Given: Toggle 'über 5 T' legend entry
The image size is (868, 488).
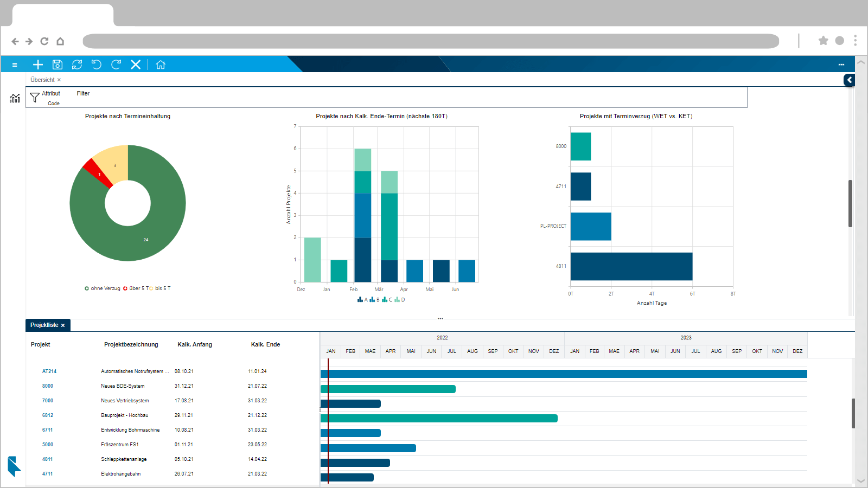Looking at the screenshot, I should pyautogui.click(x=136, y=288).
